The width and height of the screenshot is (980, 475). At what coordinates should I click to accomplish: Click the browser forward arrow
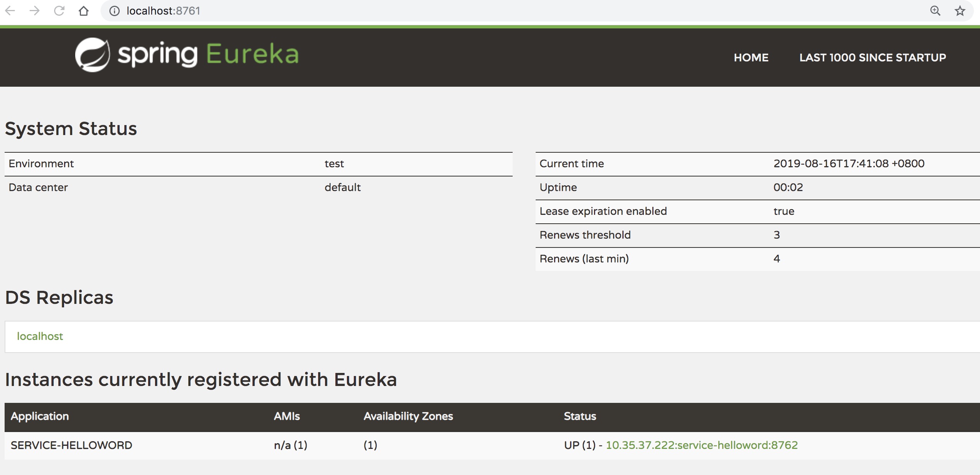(35, 11)
